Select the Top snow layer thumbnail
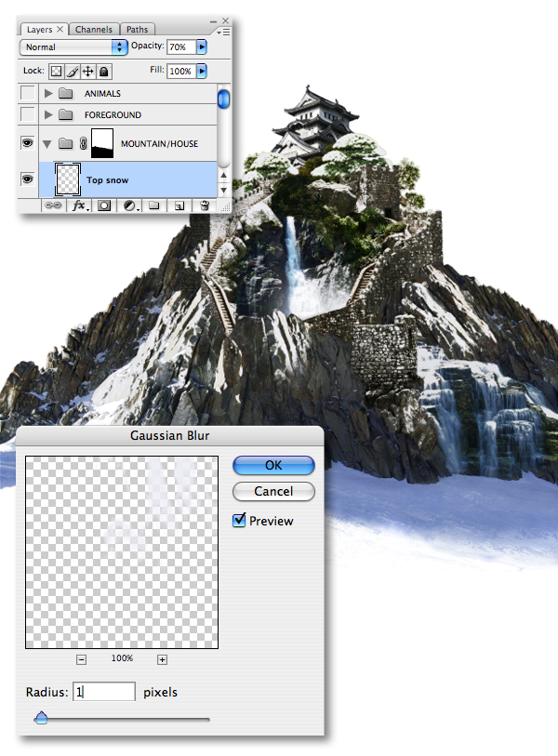Screen dimensions: 558x756 click(68, 179)
